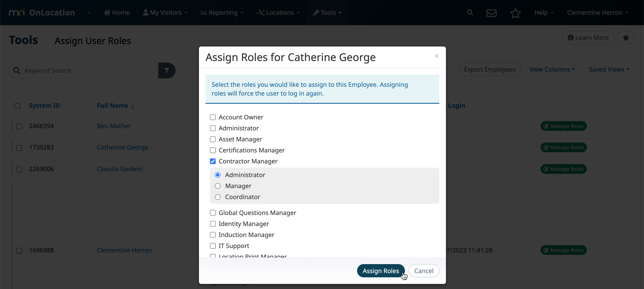
Task: Click the Export Employees button
Action: tap(490, 69)
